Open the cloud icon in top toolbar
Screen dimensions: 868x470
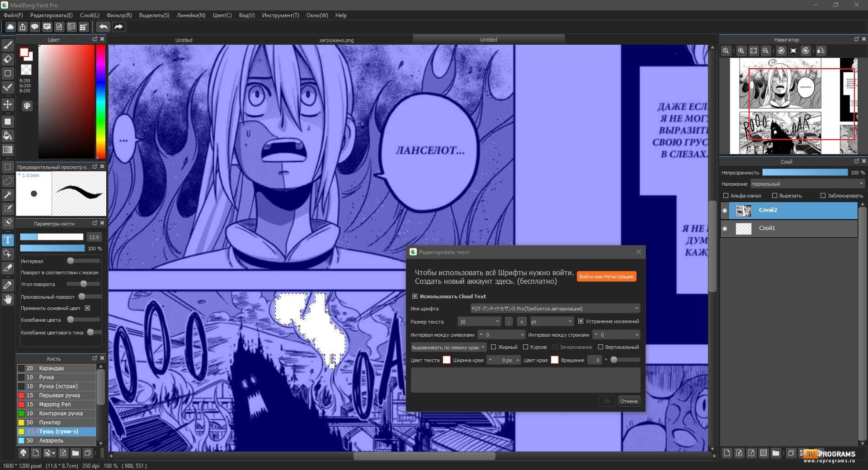10,27
